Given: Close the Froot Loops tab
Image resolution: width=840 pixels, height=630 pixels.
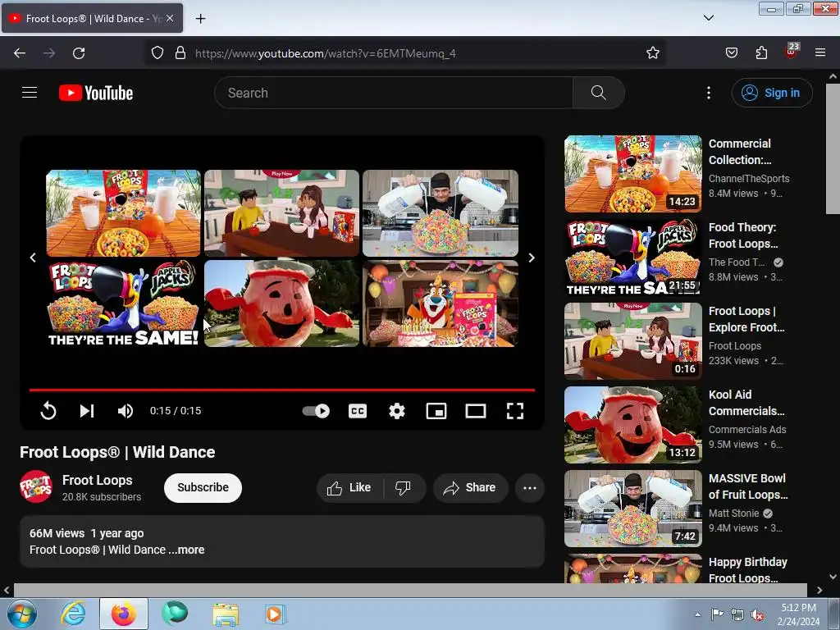Looking at the screenshot, I should (x=170, y=18).
